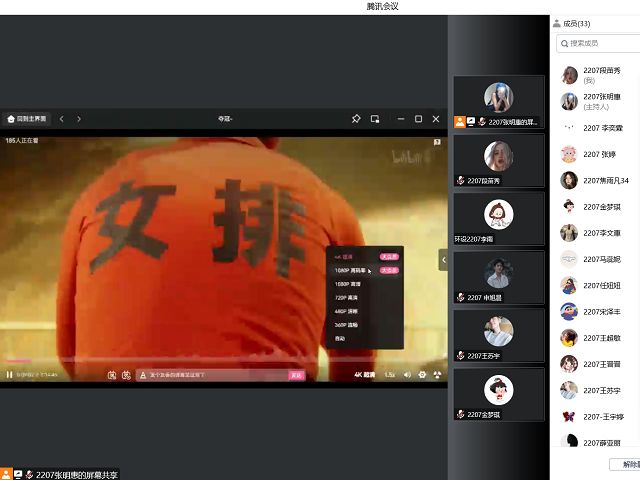The image size is (640, 480).
Task: Toggle the danmaku display switch
Action: point(112,375)
